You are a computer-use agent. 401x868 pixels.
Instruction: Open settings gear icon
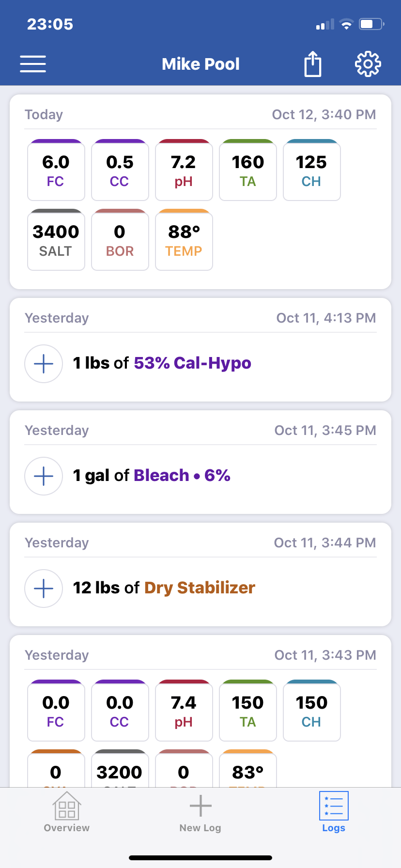point(368,64)
